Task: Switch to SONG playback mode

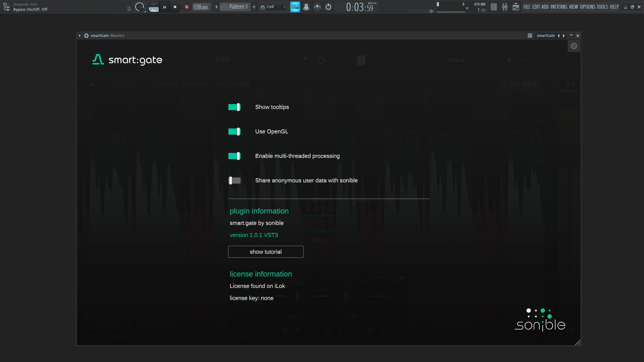Action: point(154,9)
